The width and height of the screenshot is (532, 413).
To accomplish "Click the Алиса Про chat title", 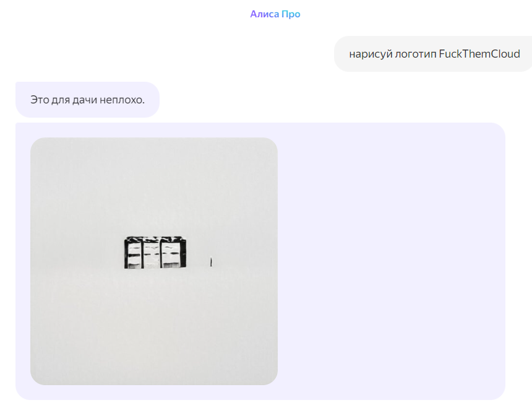I will (275, 14).
